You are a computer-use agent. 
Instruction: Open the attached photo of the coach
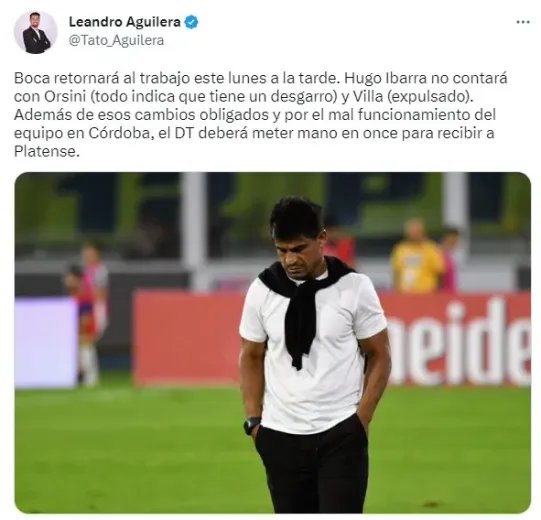273,343
